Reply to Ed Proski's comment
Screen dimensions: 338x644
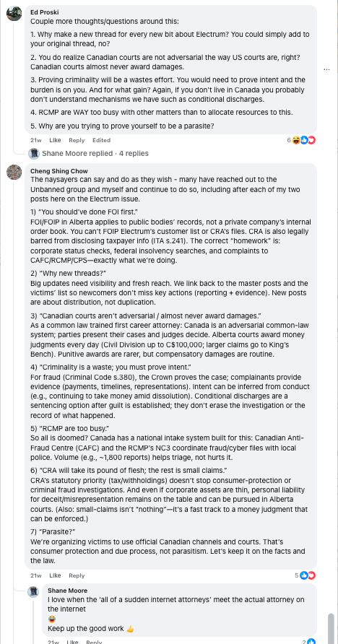[x=77, y=141]
